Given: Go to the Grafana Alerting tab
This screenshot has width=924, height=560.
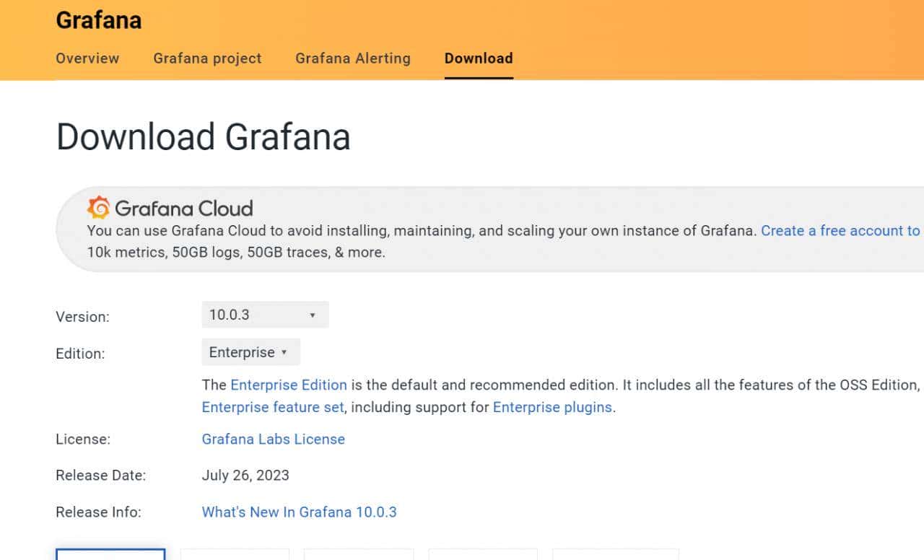Looking at the screenshot, I should click(352, 58).
